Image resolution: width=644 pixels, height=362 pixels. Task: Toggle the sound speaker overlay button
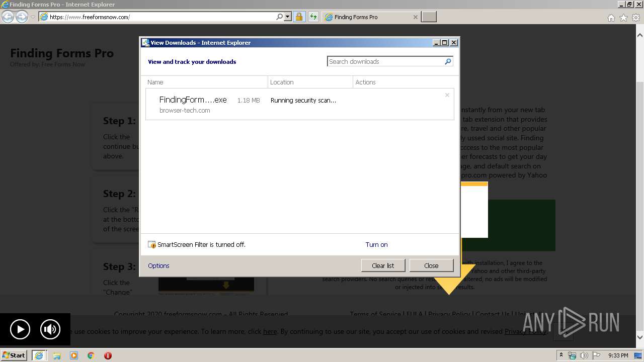(50, 329)
